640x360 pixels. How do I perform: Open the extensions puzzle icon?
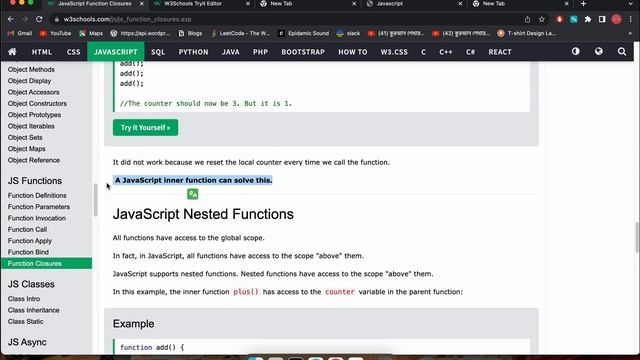click(588, 19)
